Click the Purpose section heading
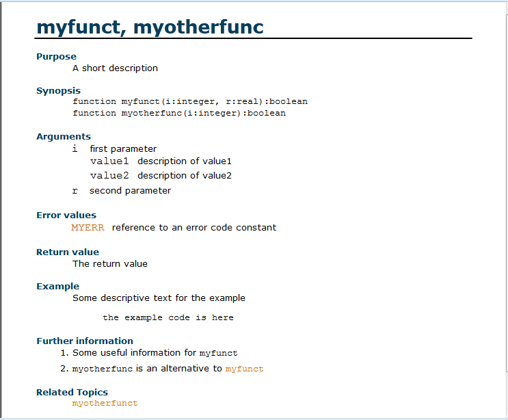The height and width of the screenshot is (420, 508). click(x=56, y=56)
